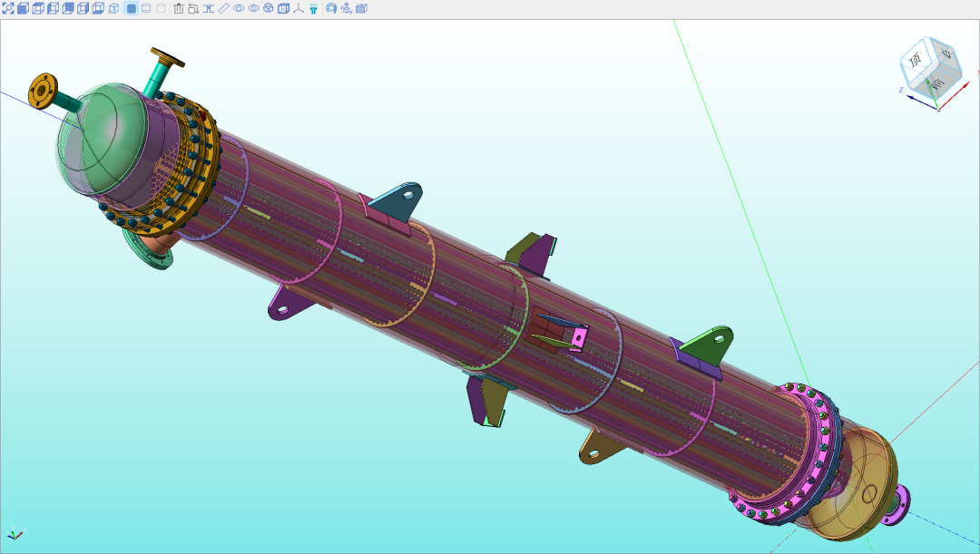Viewport: 980px width, 554px height.
Task: Select isometric view cube with axes
Action: click(113, 9)
